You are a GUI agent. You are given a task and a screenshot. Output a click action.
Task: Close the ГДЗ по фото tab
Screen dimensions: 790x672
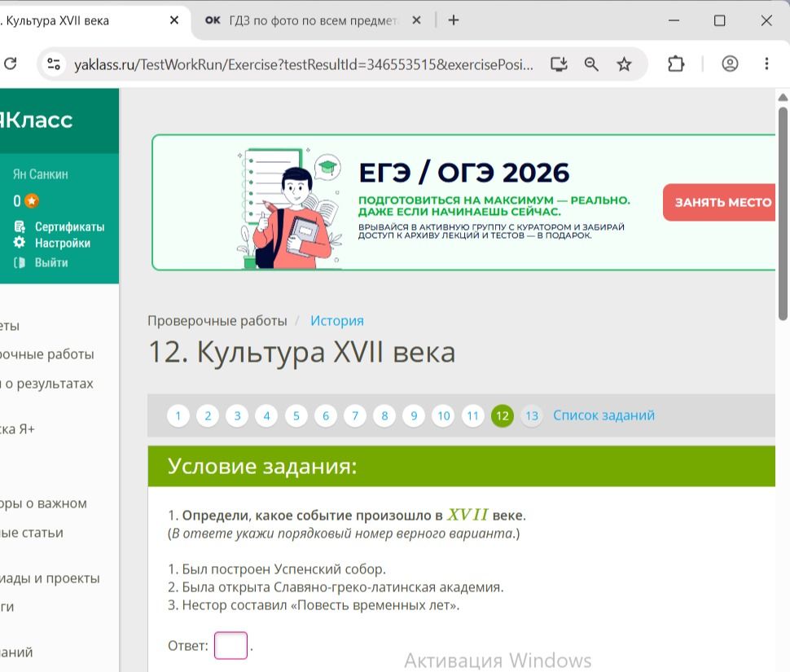point(416,20)
